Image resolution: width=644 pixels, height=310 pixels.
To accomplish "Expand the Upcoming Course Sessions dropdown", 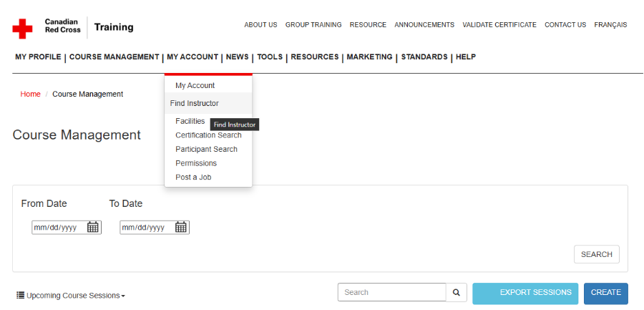I will pyautogui.click(x=71, y=296).
